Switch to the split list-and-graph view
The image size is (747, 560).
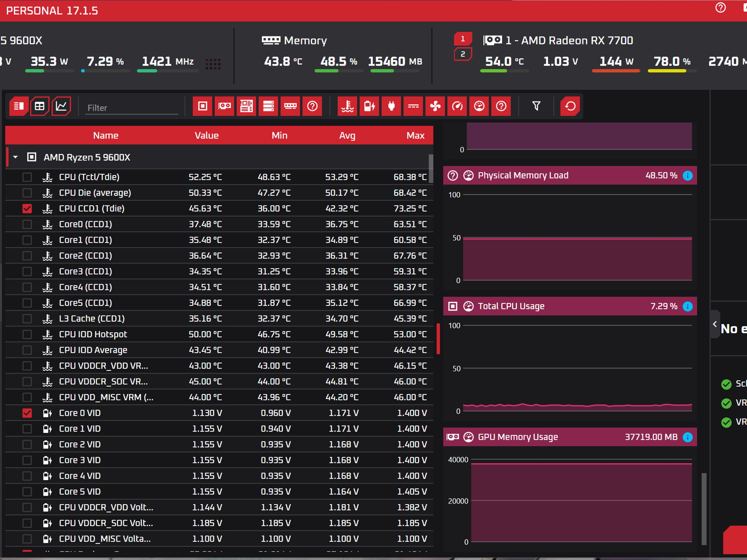[x=19, y=106]
